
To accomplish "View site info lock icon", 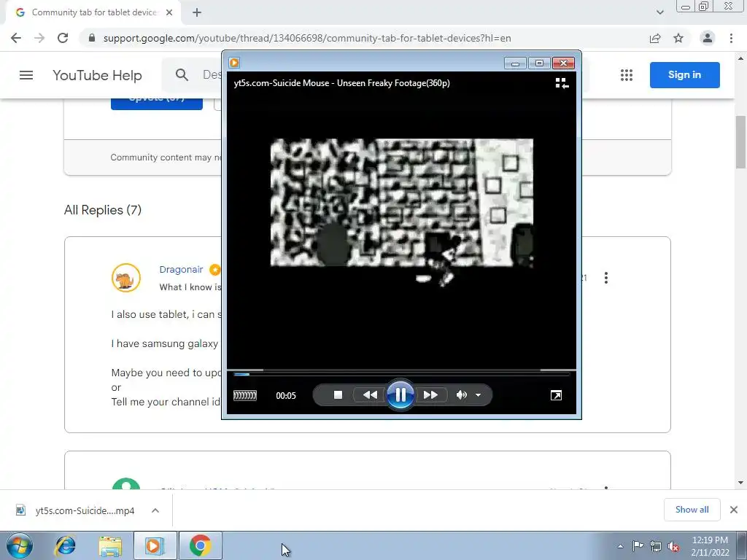I will coord(92,38).
